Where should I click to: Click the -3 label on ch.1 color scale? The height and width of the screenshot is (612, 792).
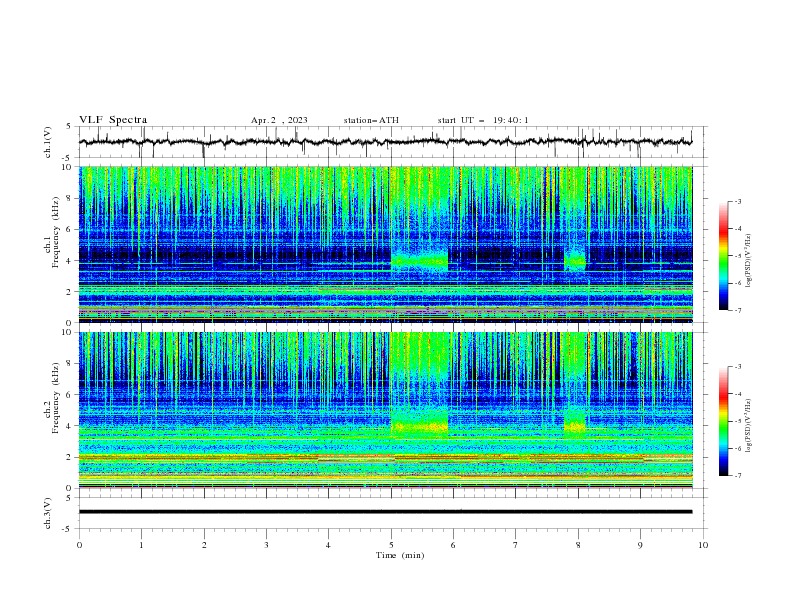pyautogui.click(x=737, y=201)
